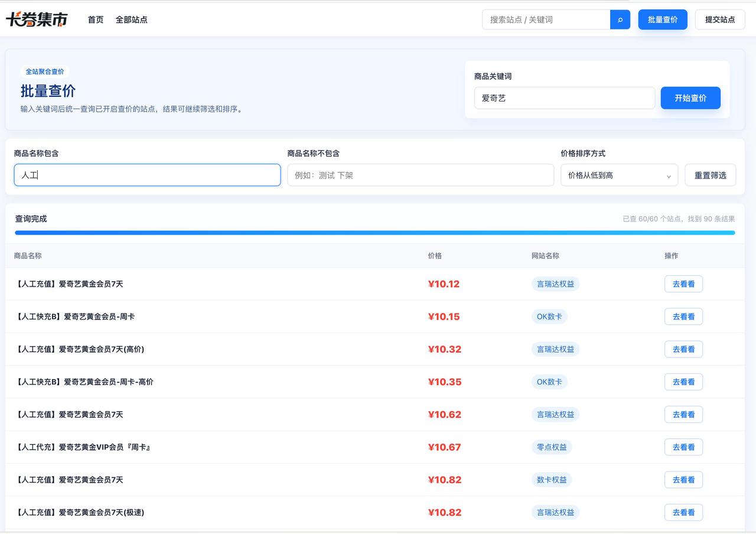Click the 提交站点 button
Viewport: 756px width, 534px height.
720,19
